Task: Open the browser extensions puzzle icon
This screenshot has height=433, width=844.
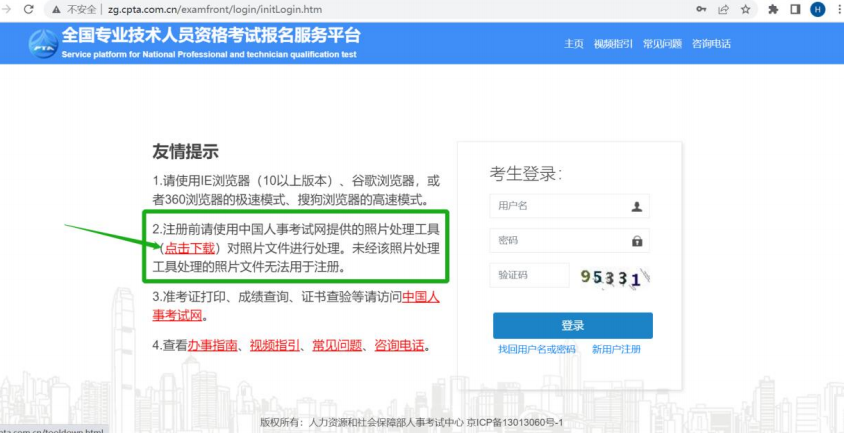Action: tap(773, 9)
